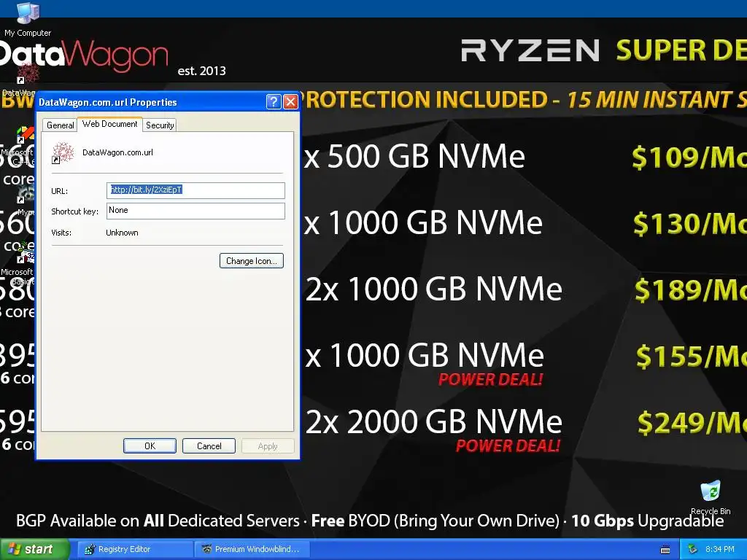747x560 pixels.
Task: Open the Windows start menu
Action: [x=34, y=550]
